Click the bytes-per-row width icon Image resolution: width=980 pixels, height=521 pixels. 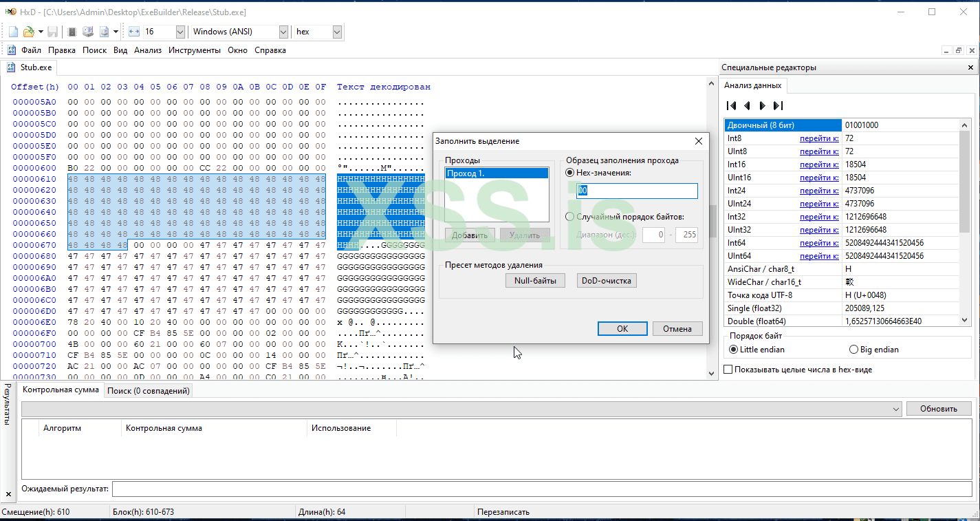134,32
